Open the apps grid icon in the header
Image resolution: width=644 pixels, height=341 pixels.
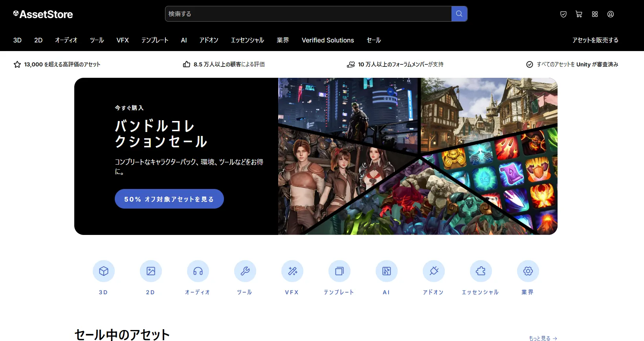point(595,14)
